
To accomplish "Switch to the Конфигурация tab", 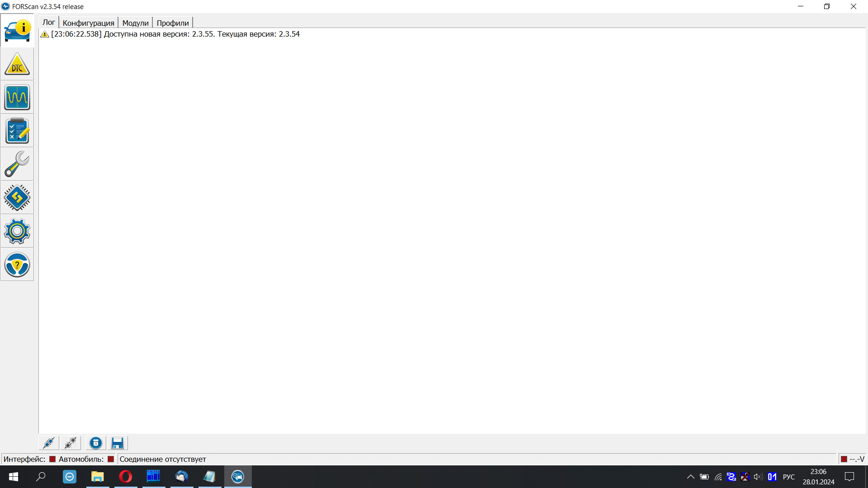I will [x=88, y=23].
